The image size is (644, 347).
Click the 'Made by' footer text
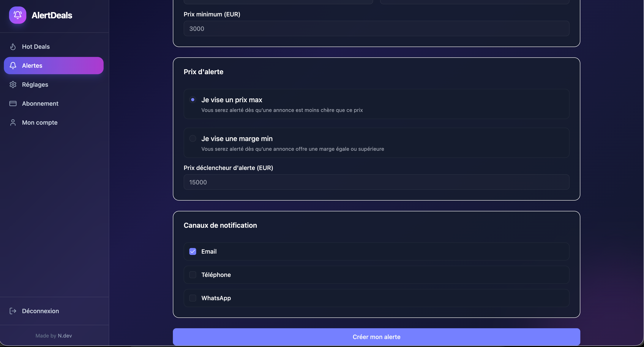pyautogui.click(x=46, y=336)
